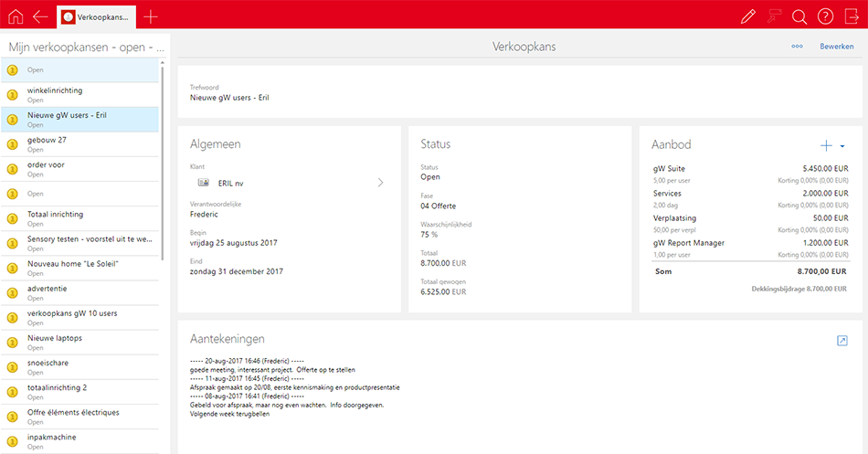The height and width of the screenshot is (454, 868).
Task: Go to the home screen icon
Action: point(16,16)
